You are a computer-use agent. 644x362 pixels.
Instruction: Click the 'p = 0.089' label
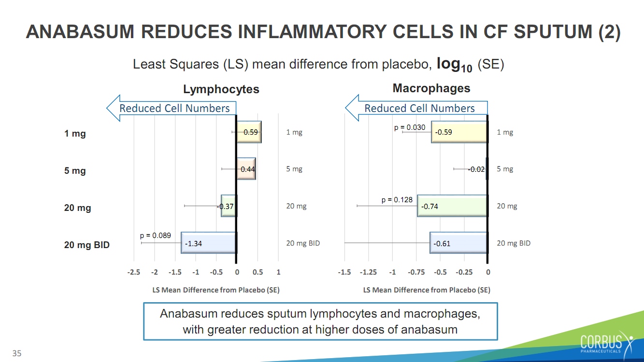[x=156, y=236]
